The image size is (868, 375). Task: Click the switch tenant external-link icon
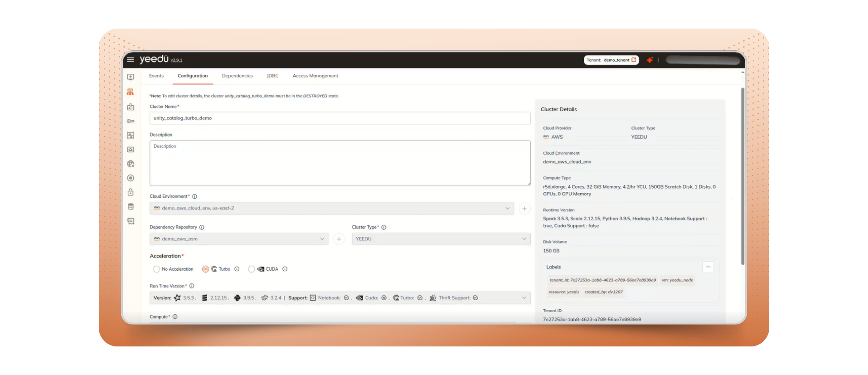pos(634,60)
